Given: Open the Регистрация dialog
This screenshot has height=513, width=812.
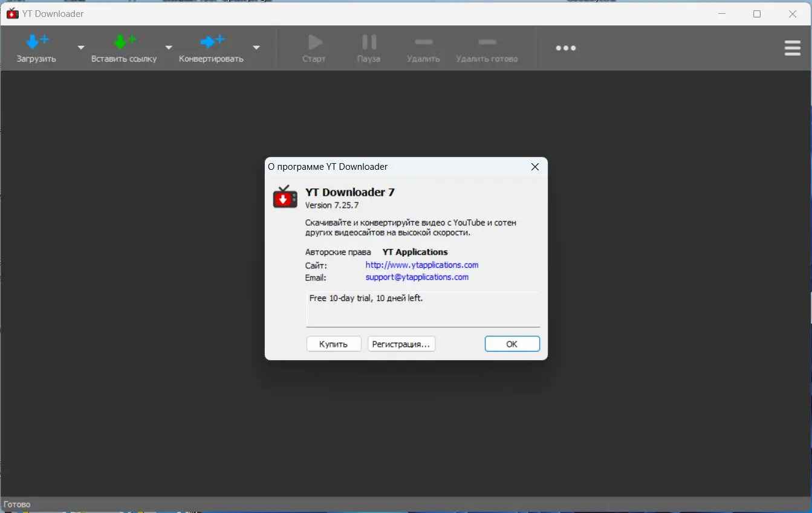Looking at the screenshot, I should [401, 343].
